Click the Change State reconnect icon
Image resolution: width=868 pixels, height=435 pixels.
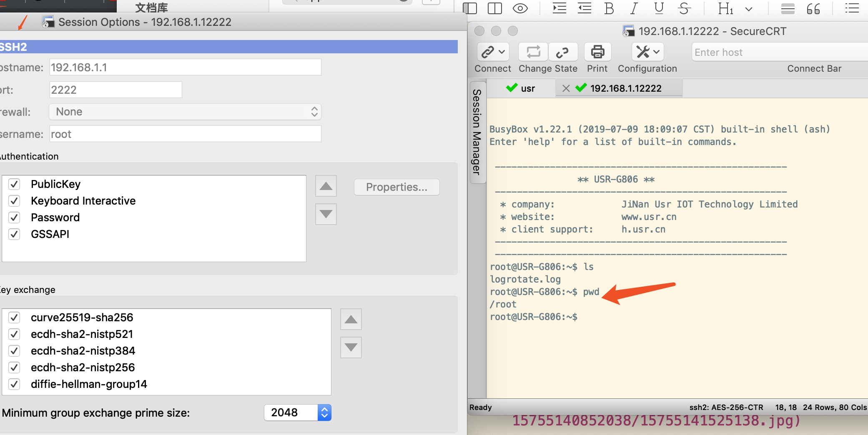[533, 52]
